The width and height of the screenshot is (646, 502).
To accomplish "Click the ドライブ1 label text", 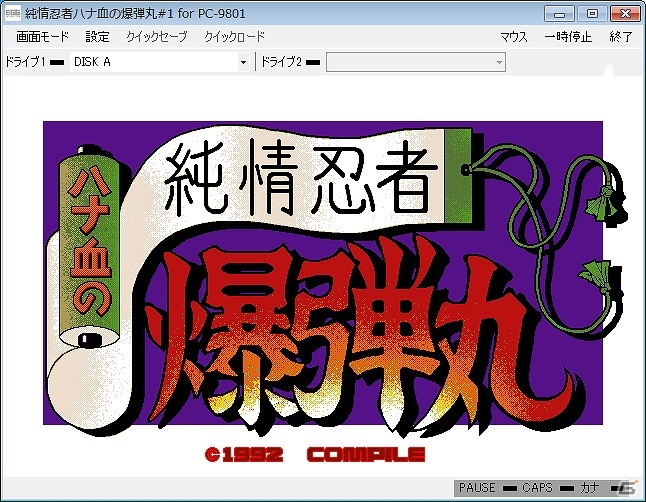I will pyautogui.click(x=25, y=62).
